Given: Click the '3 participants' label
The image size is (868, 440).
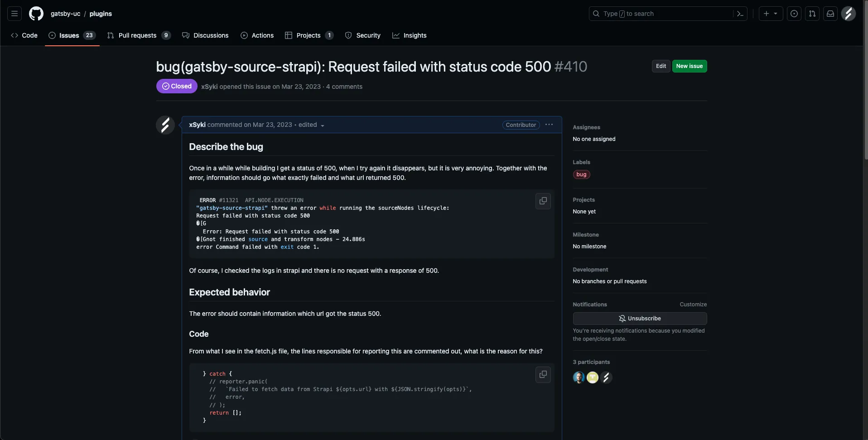Looking at the screenshot, I should [x=591, y=362].
